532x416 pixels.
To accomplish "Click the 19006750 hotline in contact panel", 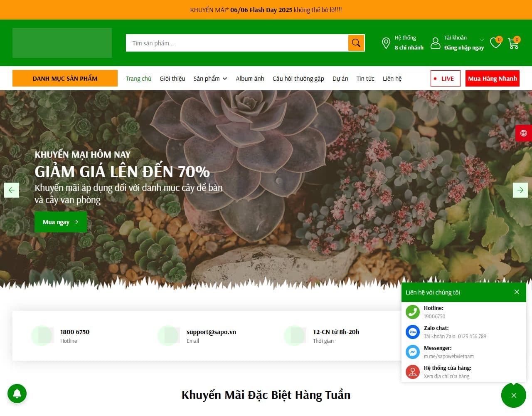I will pos(434,317).
